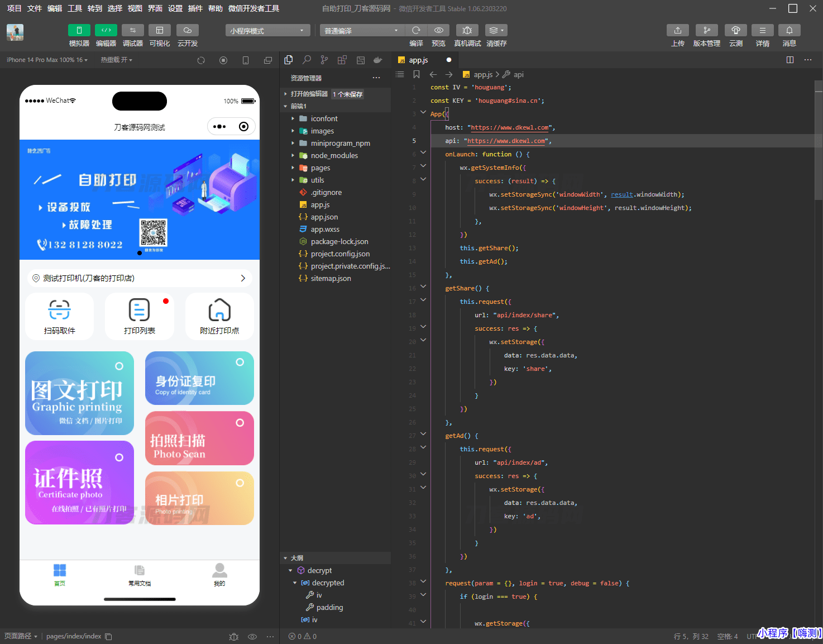823x644 pixels.
Task: Open Cloud Development (云开发)
Action: pyautogui.click(x=188, y=30)
